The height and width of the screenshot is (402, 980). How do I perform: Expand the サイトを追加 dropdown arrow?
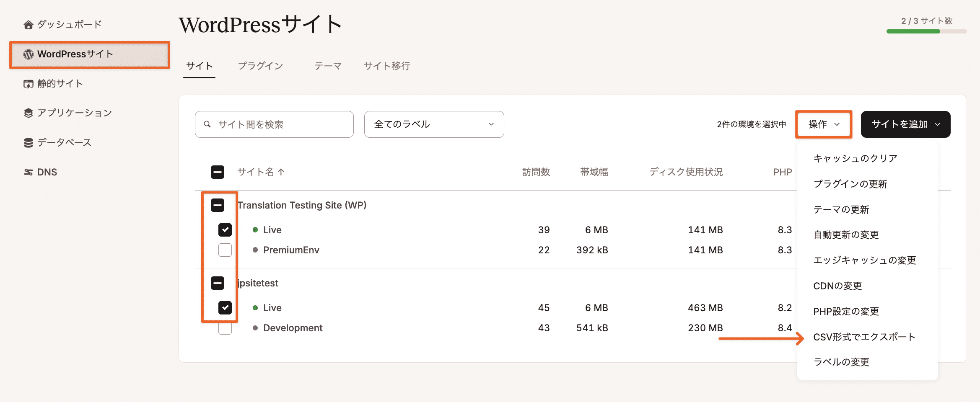click(938, 124)
